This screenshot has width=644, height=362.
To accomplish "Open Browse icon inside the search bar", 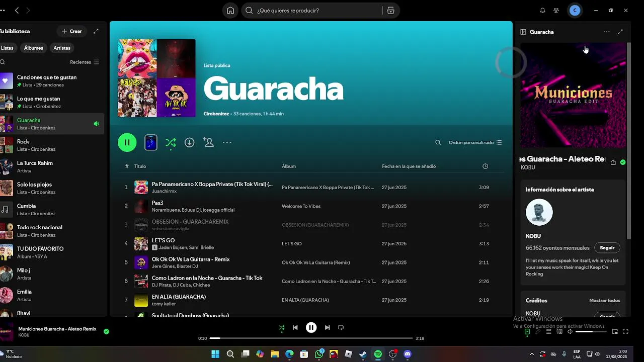I will pos(390,11).
